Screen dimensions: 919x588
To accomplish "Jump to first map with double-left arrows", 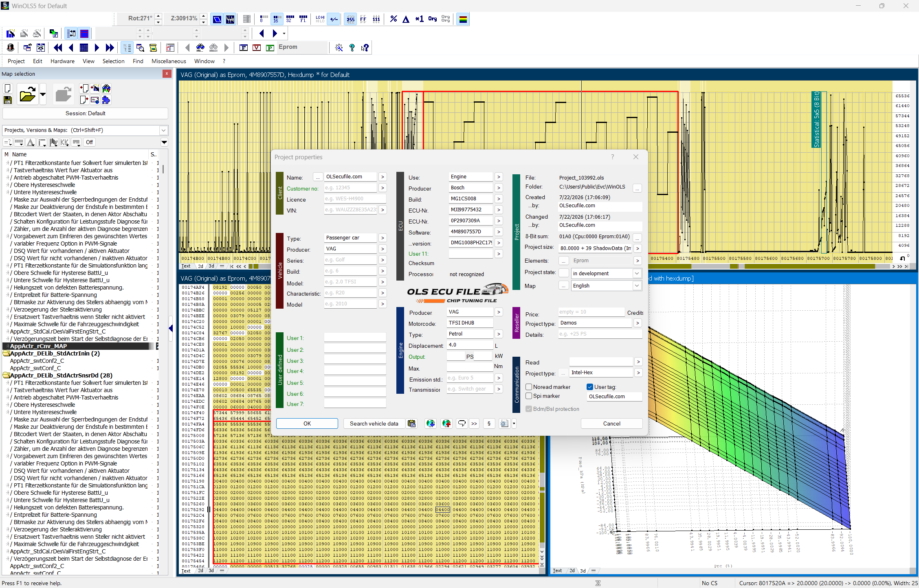I will pyautogui.click(x=58, y=48).
